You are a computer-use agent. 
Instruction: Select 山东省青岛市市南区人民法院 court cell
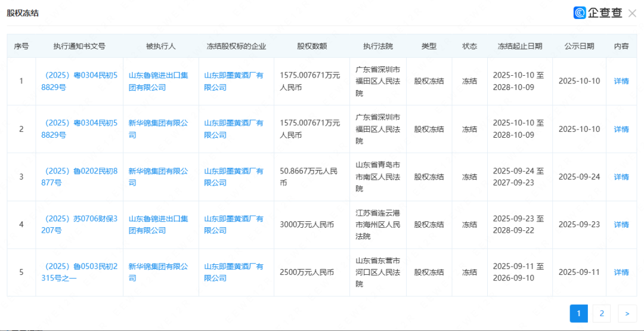(378, 177)
